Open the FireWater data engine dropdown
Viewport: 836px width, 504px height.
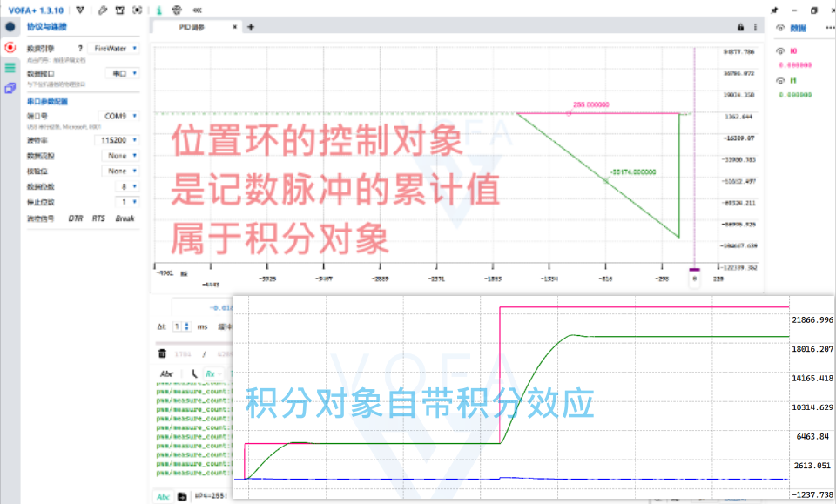tap(116, 49)
